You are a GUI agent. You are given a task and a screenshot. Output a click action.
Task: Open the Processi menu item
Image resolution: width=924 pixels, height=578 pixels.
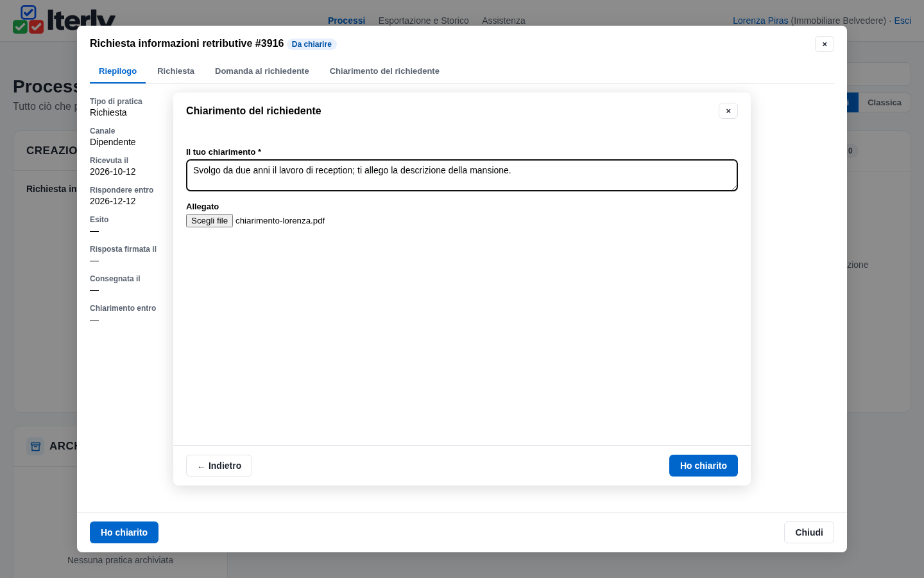pyautogui.click(x=346, y=21)
